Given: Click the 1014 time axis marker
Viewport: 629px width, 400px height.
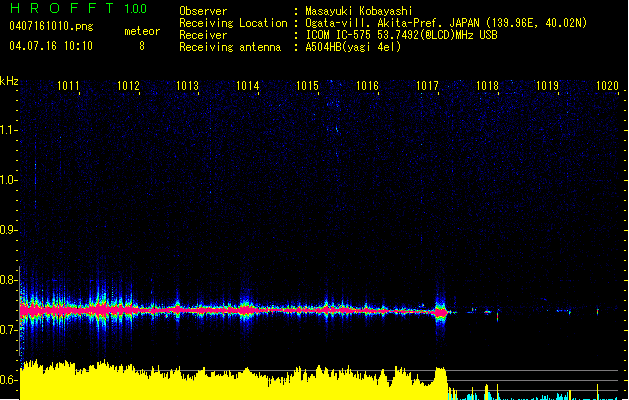Looking at the screenshot, I should coord(248,86).
